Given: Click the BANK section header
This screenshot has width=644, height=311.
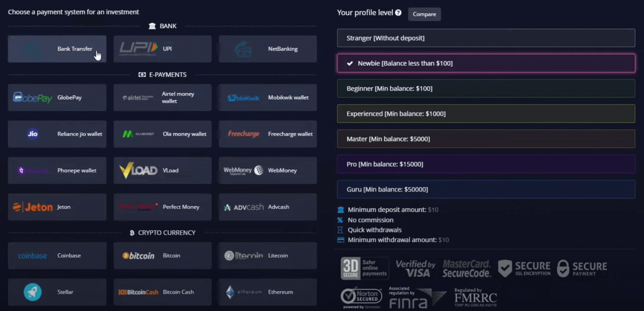Looking at the screenshot, I should click(x=163, y=26).
